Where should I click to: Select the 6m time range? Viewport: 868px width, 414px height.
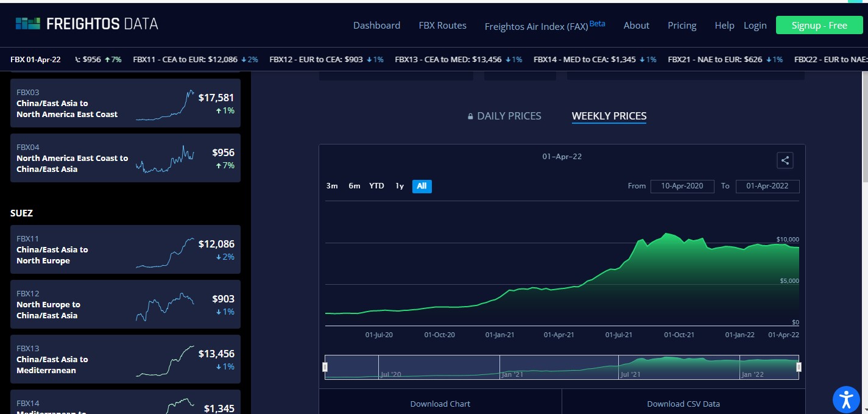tap(355, 186)
